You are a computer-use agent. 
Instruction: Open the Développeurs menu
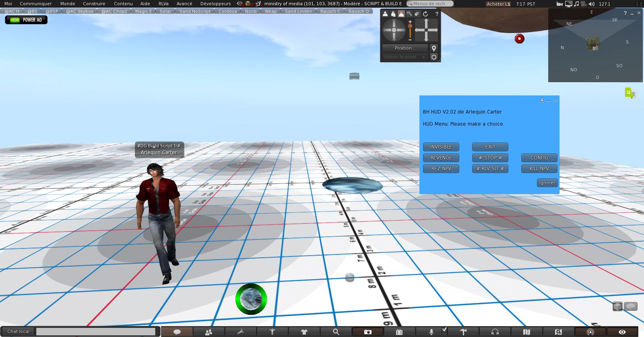(x=215, y=4)
